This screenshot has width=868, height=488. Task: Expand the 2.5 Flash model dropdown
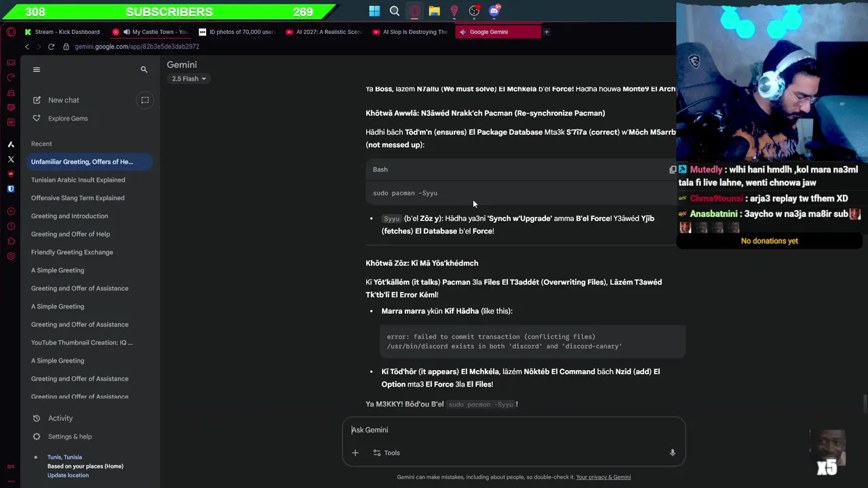point(189,79)
